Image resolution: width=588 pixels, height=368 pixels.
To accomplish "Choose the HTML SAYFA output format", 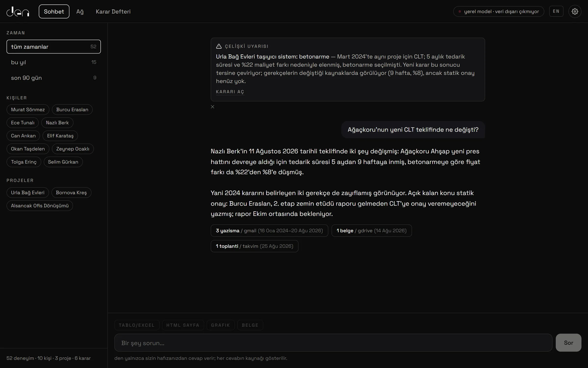I will (x=183, y=325).
